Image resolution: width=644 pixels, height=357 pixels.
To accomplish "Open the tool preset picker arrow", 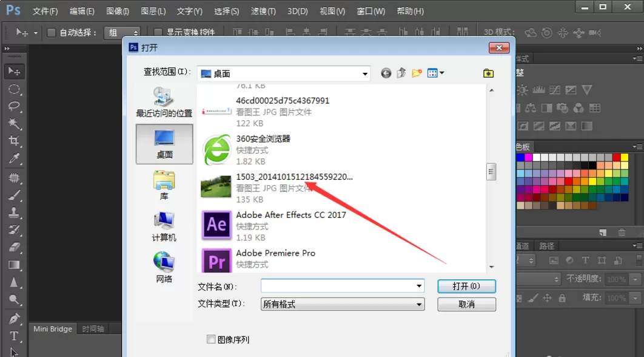I will tap(36, 33).
